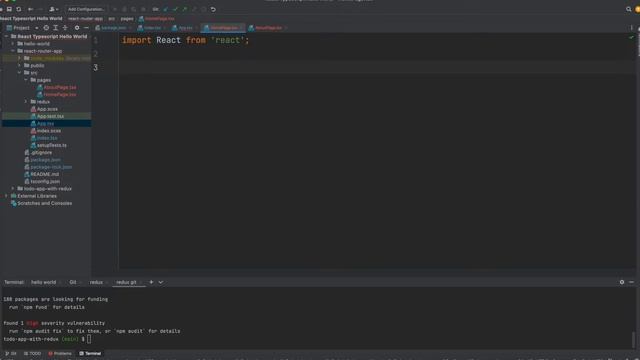Click the 'pages' breadcrumb
Viewport: 640px width, 360px height.
pos(127,18)
